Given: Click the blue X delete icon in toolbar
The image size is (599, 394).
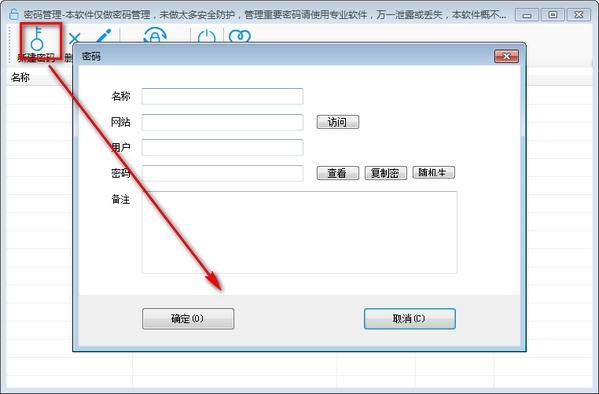Looking at the screenshot, I should tap(74, 38).
